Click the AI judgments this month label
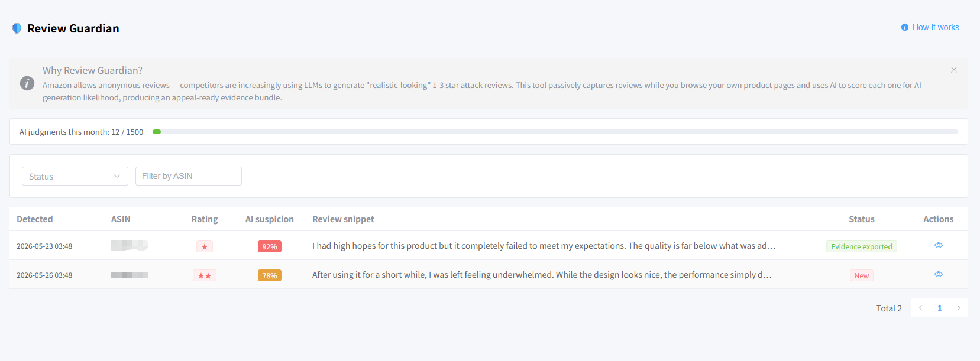This screenshot has height=361, width=980. 81,132
